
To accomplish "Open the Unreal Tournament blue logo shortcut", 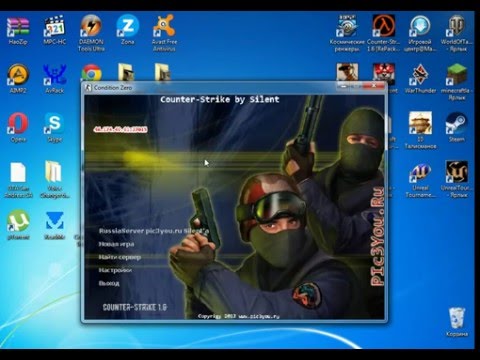I will pyautogui.click(x=420, y=179).
